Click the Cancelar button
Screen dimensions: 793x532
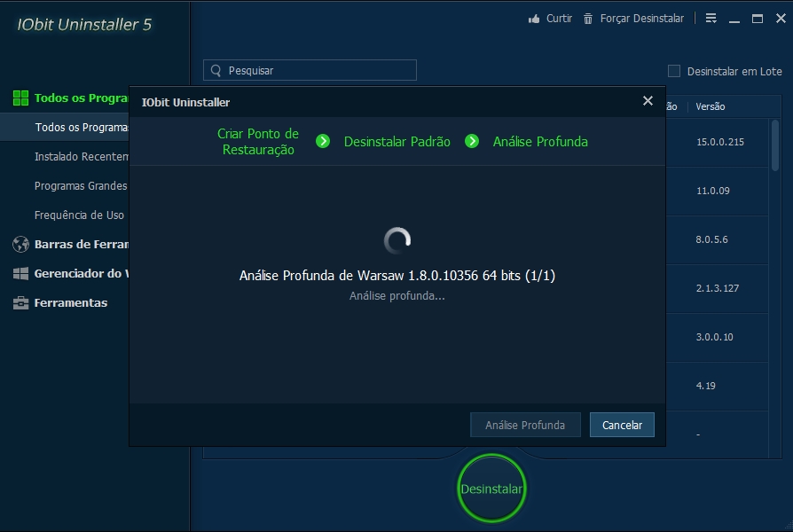pyautogui.click(x=622, y=425)
